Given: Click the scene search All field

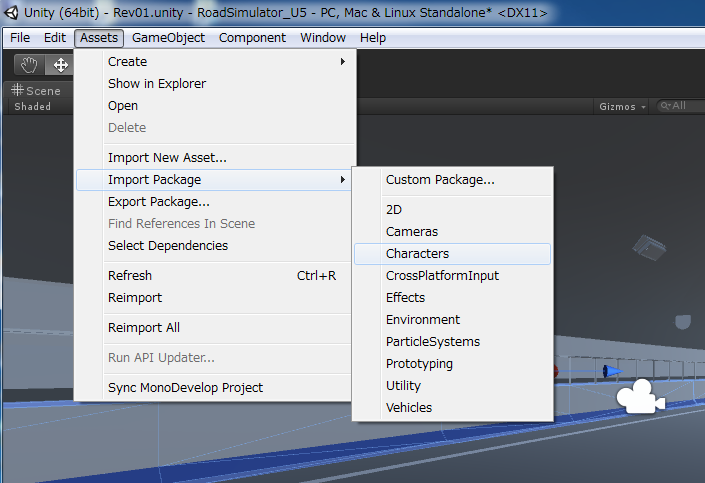Looking at the screenshot, I should 680,106.
